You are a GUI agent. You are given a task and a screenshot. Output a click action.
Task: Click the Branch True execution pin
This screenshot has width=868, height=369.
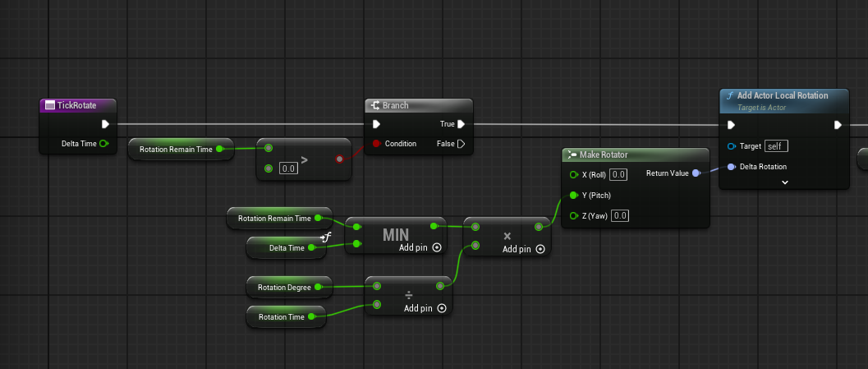coord(462,124)
